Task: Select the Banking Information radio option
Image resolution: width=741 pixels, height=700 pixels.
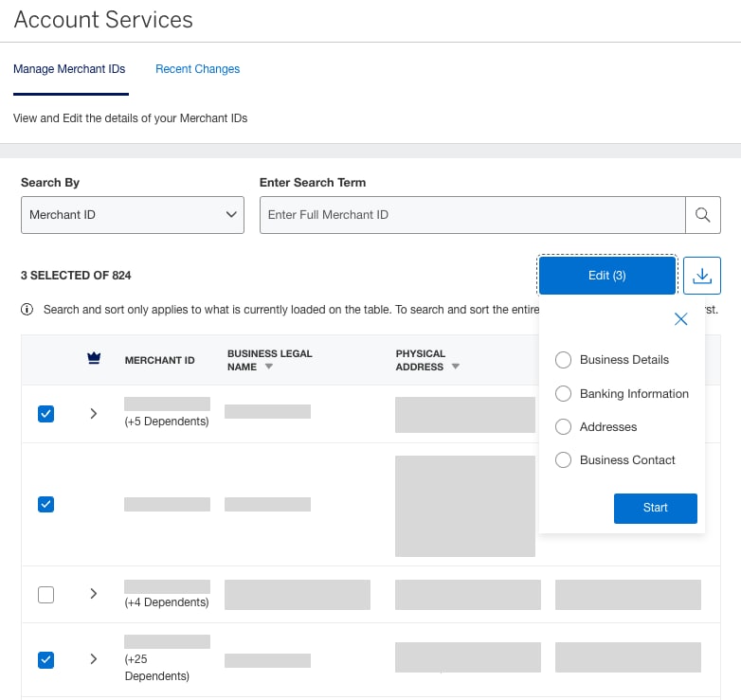Action: pyautogui.click(x=563, y=394)
